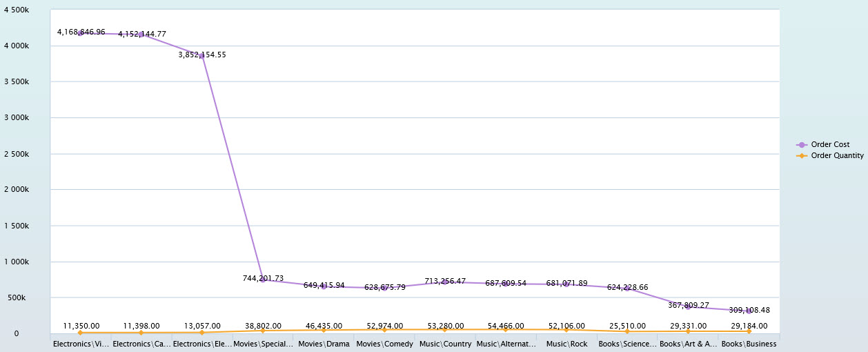
Task: Select the Movies\Comedy axis label
Action: 384,344
